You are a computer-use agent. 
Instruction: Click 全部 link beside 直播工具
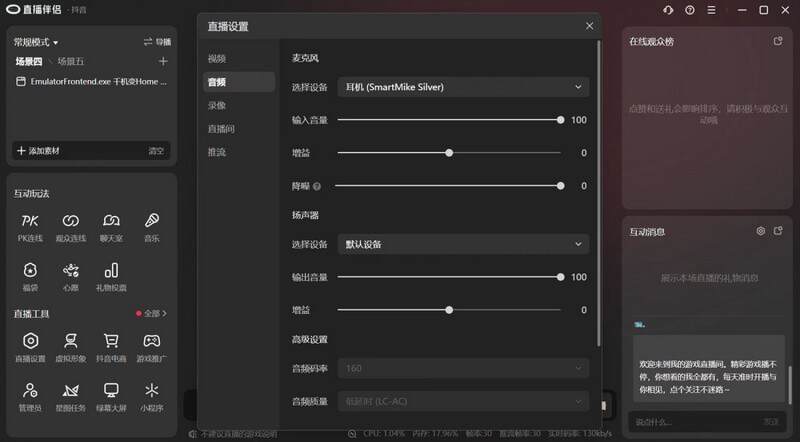(x=152, y=313)
